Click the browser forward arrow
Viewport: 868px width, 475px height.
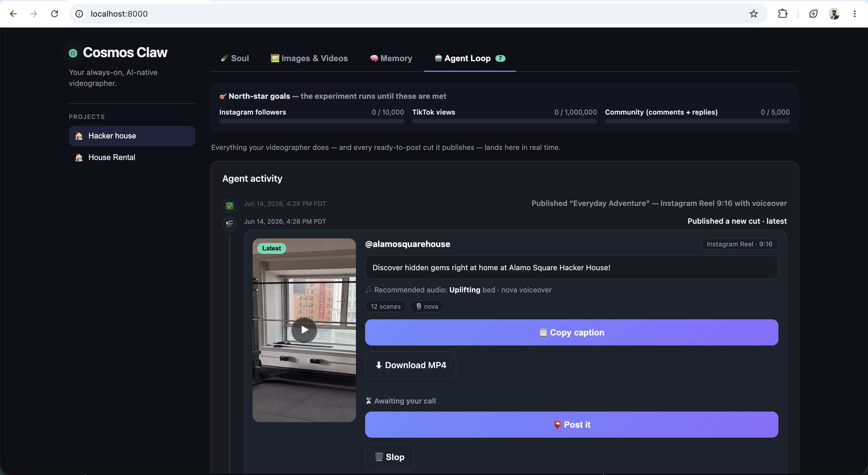(34, 14)
